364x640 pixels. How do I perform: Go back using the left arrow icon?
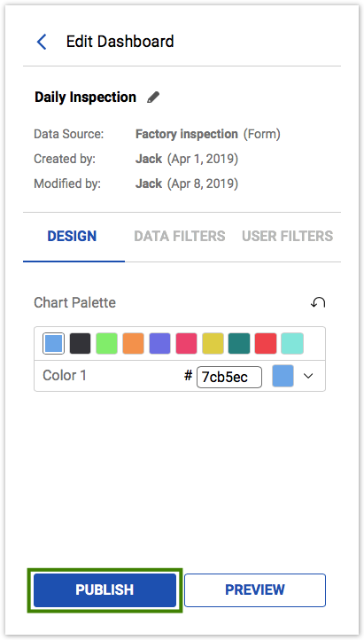42,42
